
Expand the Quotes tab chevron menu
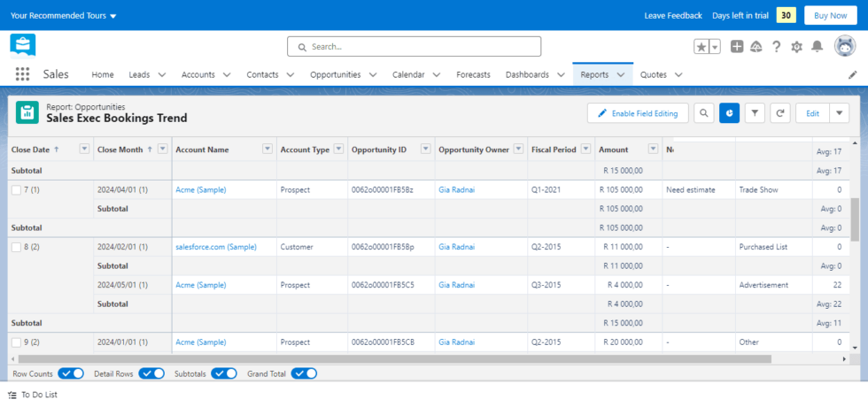pyautogui.click(x=678, y=74)
